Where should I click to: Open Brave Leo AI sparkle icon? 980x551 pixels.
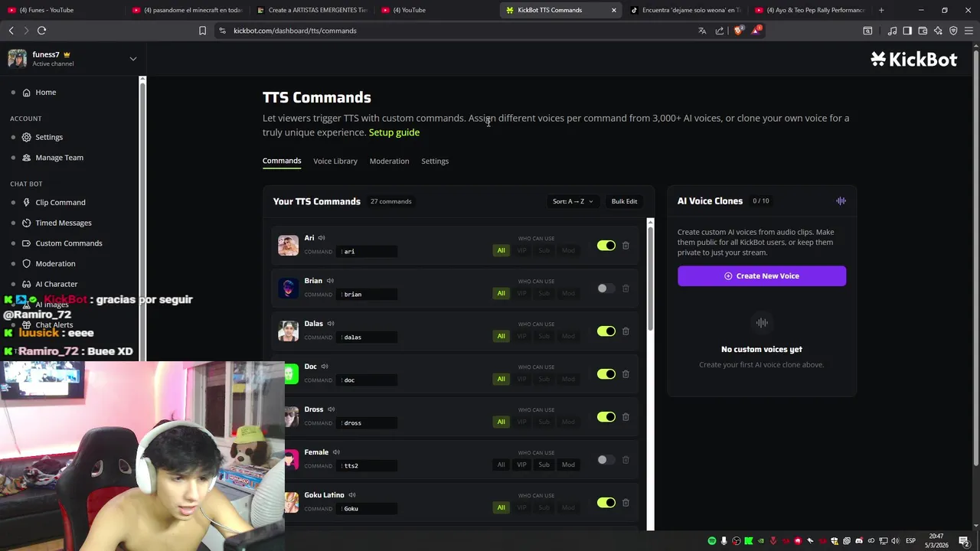click(x=938, y=31)
